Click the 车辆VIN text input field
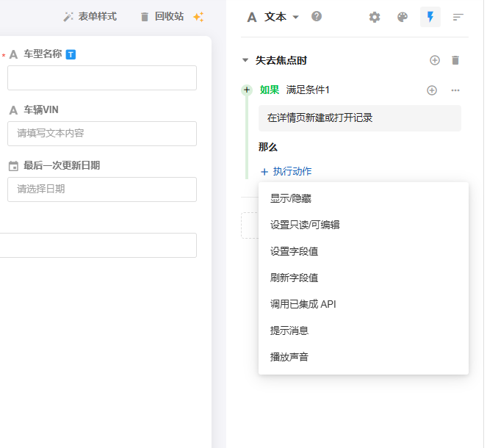The image size is (487, 448). coord(102,133)
